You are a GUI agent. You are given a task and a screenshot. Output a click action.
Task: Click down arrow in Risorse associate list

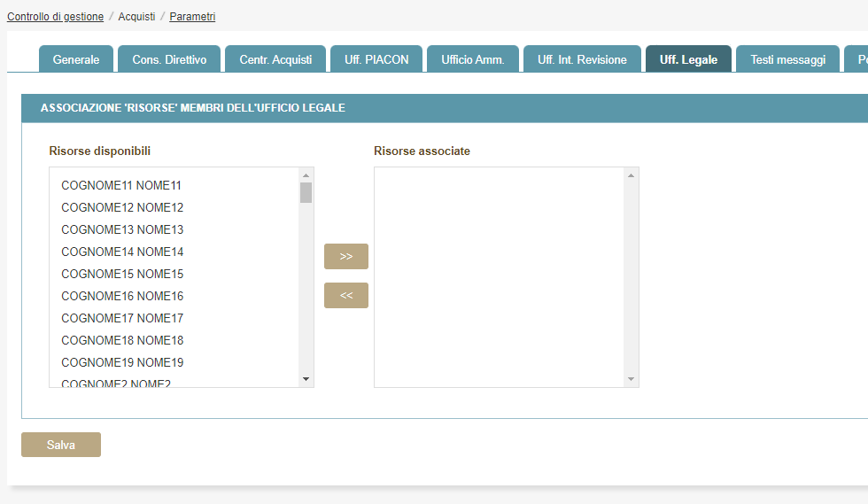click(x=631, y=379)
